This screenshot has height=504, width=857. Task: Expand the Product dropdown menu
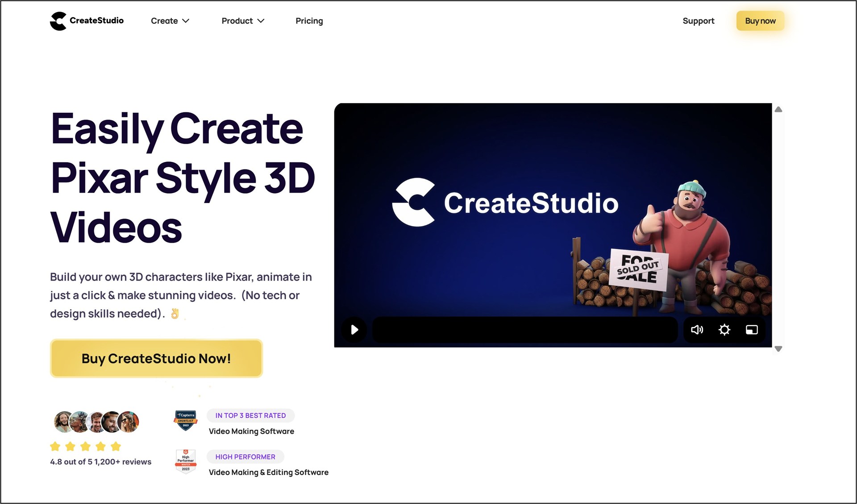pyautogui.click(x=243, y=21)
